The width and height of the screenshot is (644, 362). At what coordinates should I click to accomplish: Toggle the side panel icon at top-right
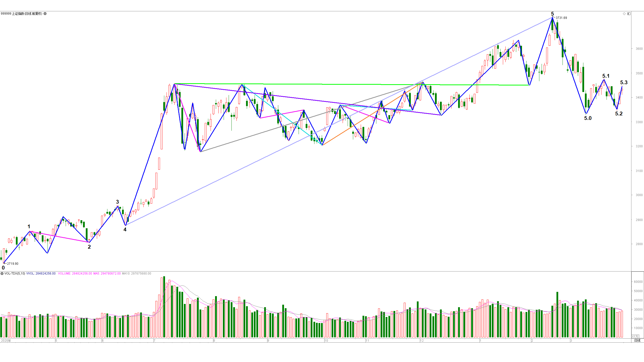click(629, 14)
